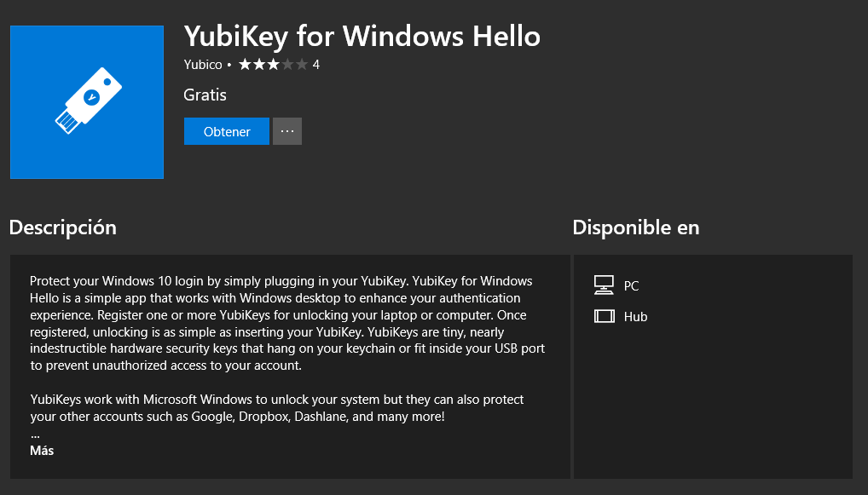Screen dimensions: 868x495
Task: Click the PC computer icon
Action: coord(604,285)
